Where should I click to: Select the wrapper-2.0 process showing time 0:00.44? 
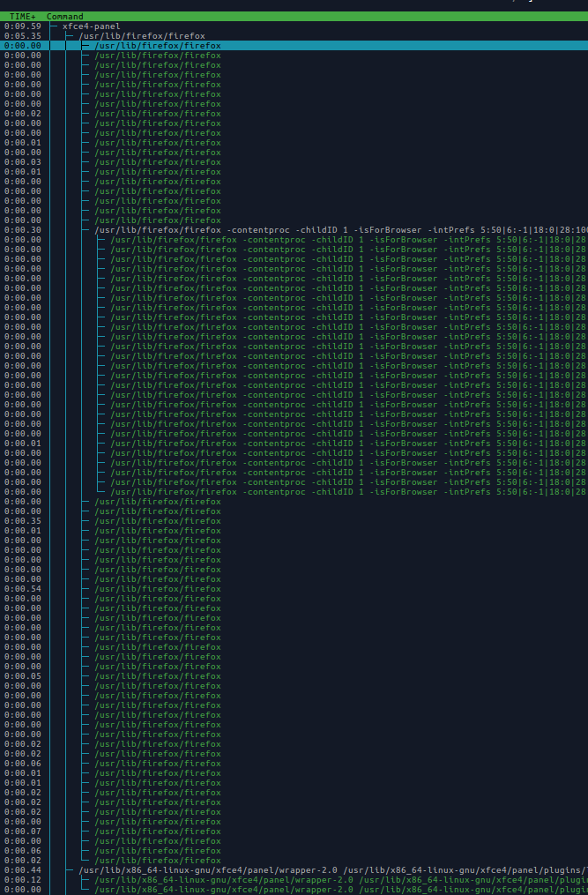pyautogui.click(x=294, y=870)
